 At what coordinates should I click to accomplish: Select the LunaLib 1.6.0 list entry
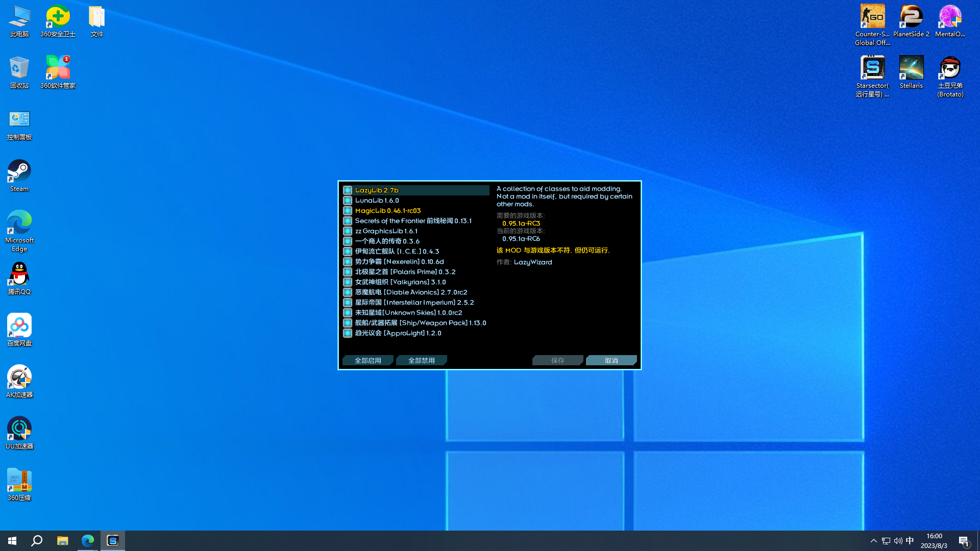(x=377, y=201)
